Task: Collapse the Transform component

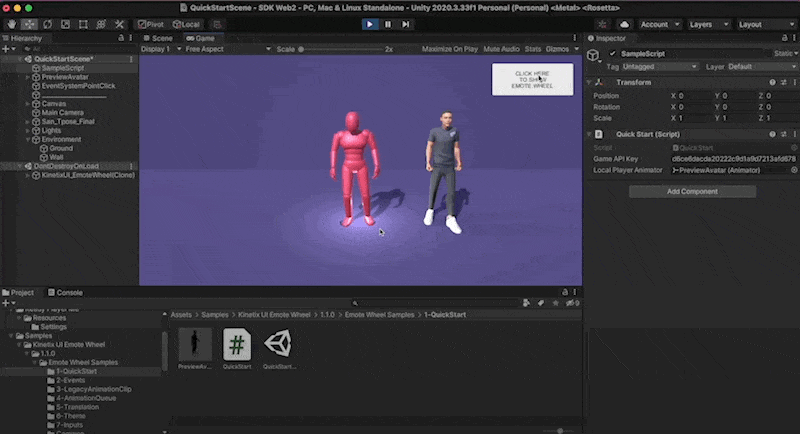Action: (x=589, y=82)
